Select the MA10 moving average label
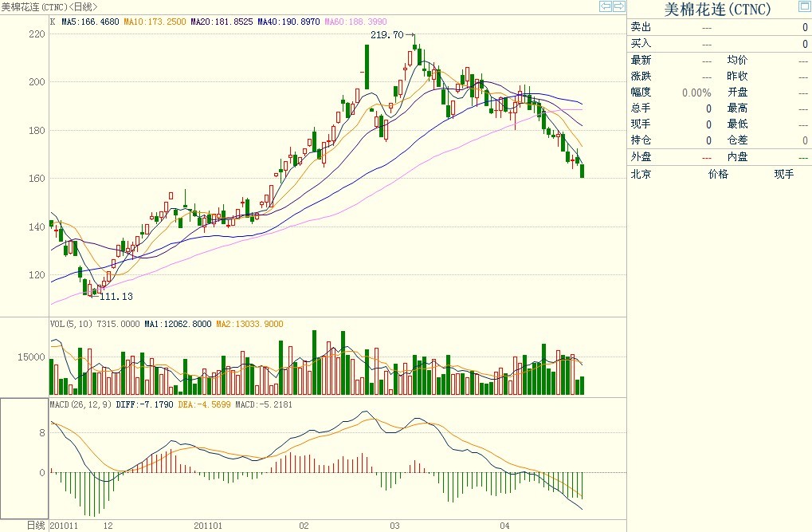Viewport: 812px width, 532px height. coord(155,21)
